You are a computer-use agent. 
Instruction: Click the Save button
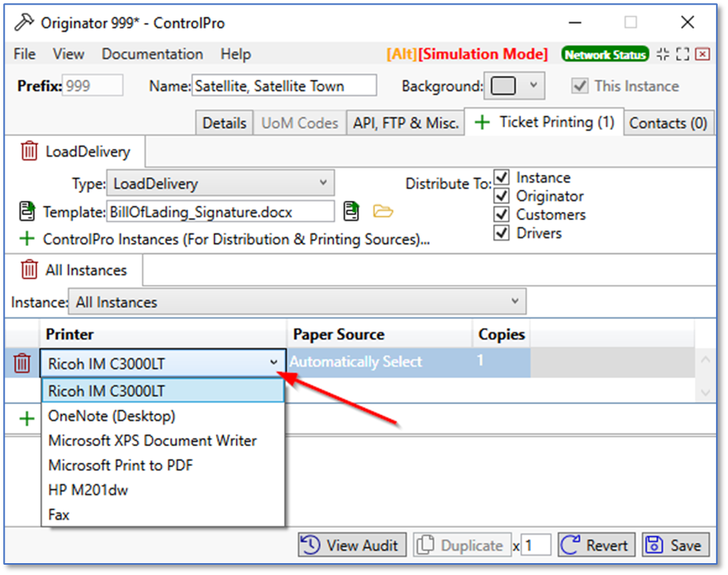(x=674, y=545)
